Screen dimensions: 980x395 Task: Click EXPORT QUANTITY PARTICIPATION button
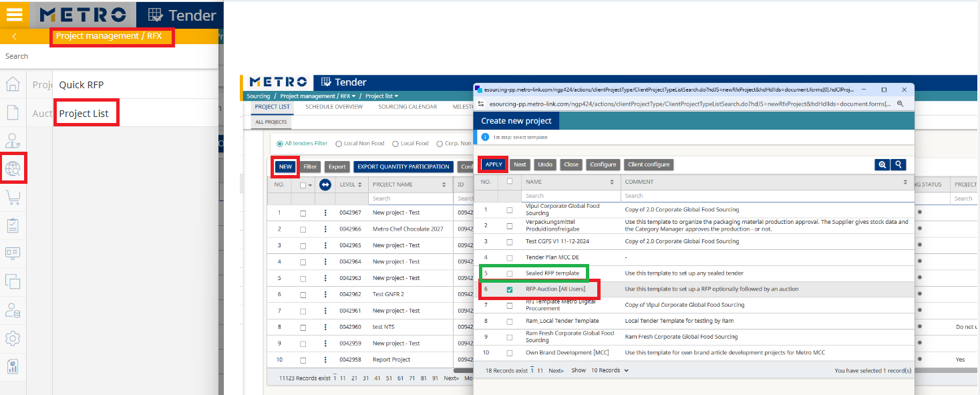click(x=403, y=166)
